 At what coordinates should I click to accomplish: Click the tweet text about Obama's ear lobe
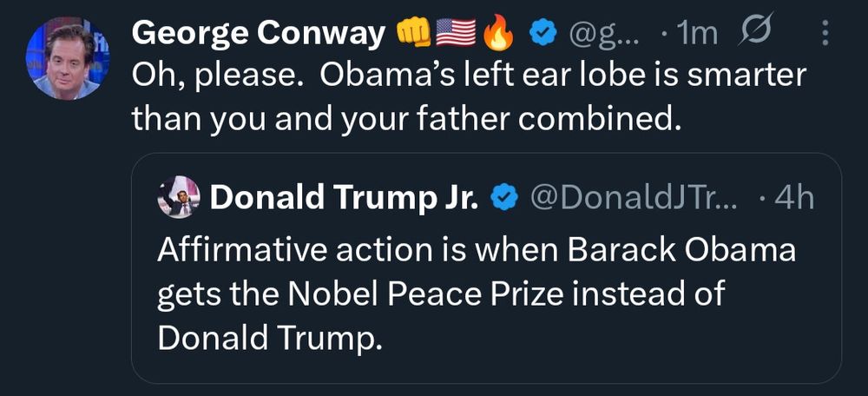[x=468, y=97]
